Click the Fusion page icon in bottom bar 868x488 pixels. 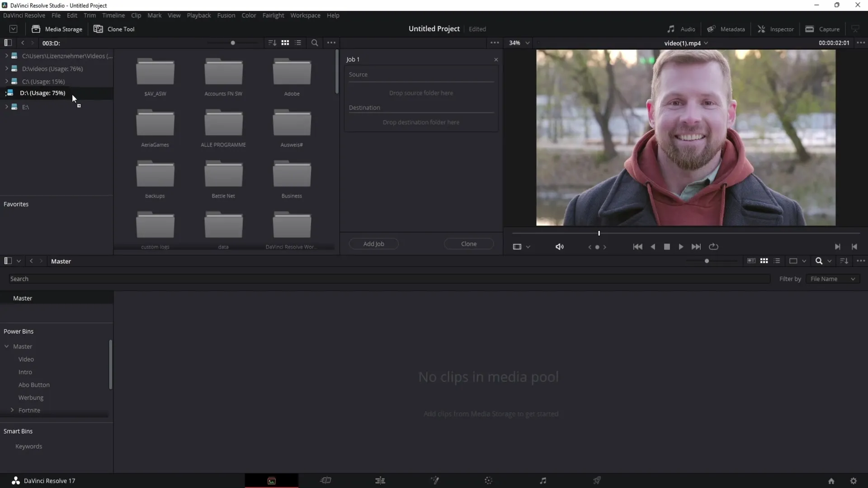coord(434,481)
